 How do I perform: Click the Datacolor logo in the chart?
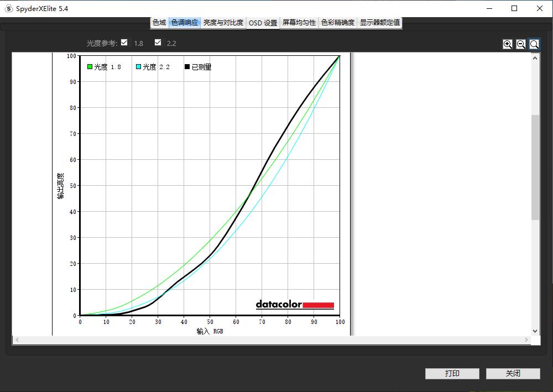[x=295, y=305]
